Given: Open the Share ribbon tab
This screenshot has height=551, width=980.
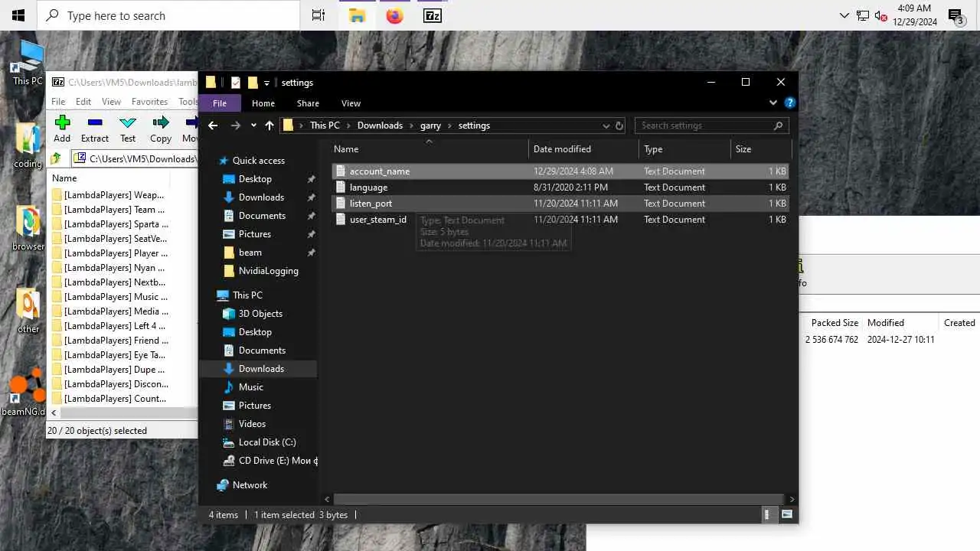Looking at the screenshot, I should [x=308, y=103].
